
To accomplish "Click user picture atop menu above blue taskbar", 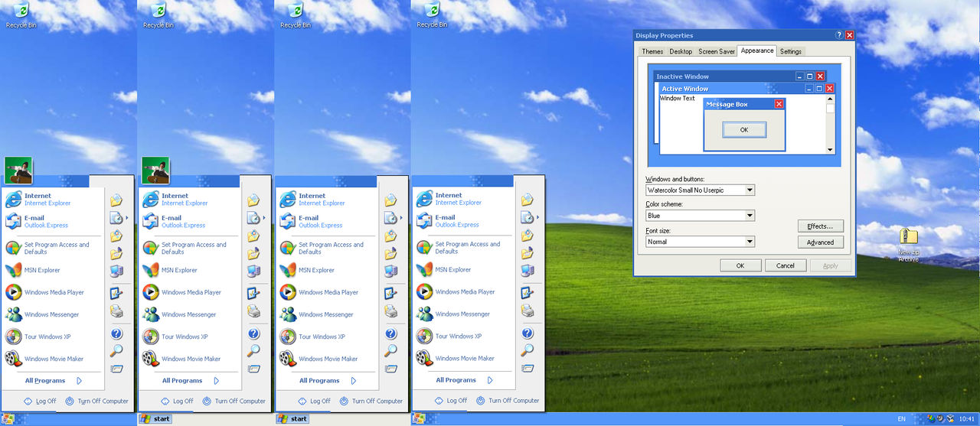I will click(x=18, y=170).
